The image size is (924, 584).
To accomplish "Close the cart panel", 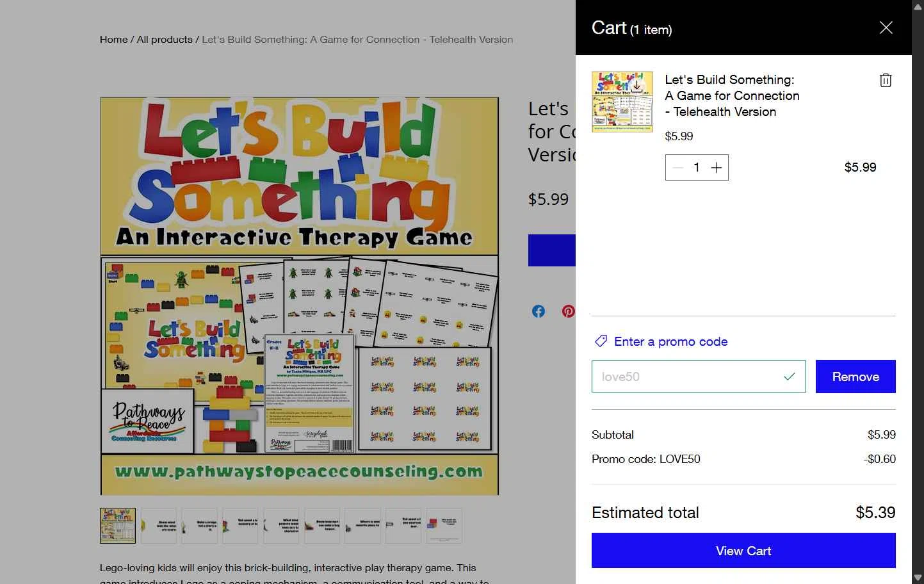I will [886, 28].
